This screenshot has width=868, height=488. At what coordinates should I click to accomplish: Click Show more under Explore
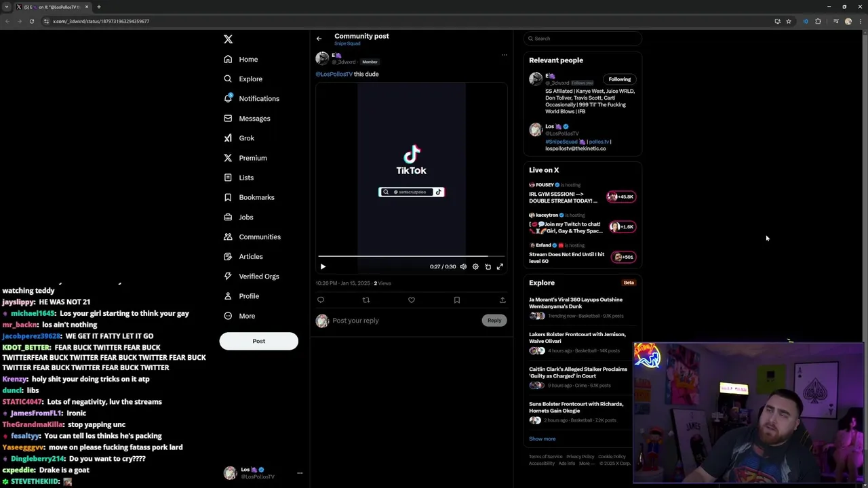point(542,439)
